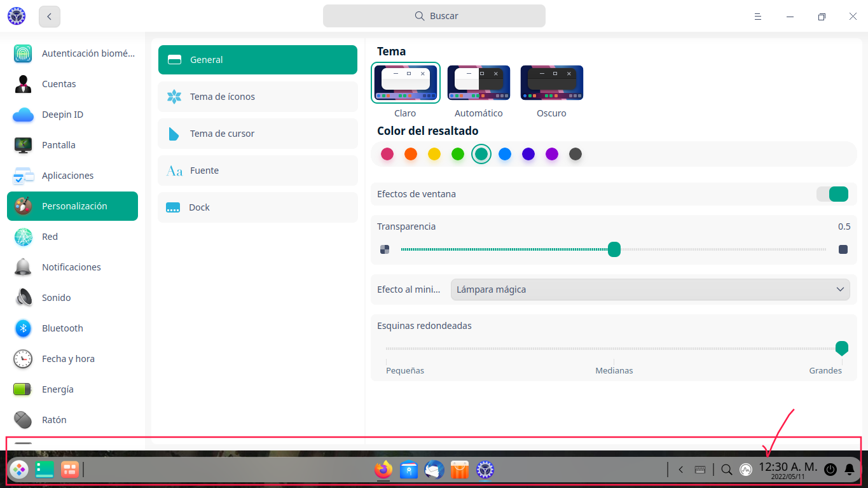
Task: Open Tema de cursor tab
Action: click(x=258, y=134)
